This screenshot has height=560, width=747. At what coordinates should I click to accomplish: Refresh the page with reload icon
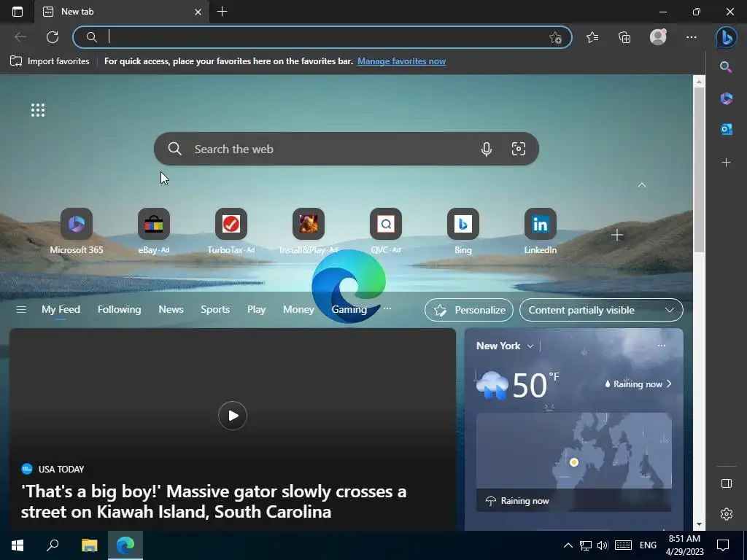click(53, 37)
